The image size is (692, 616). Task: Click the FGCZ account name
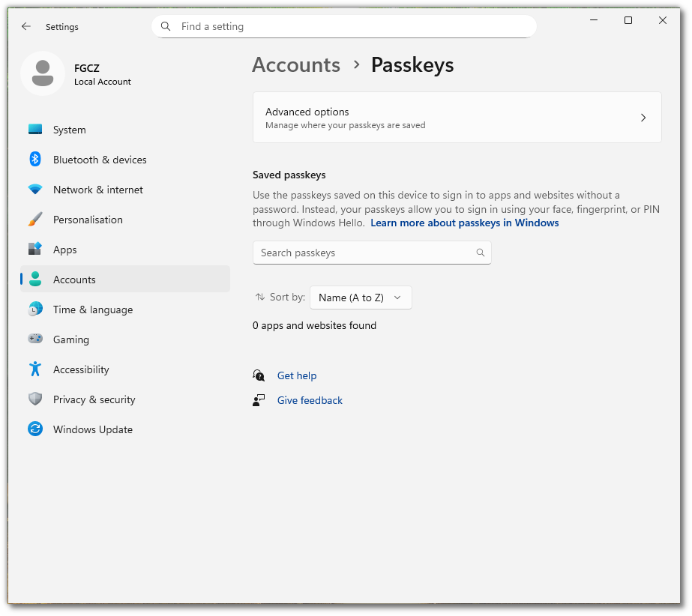[x=86, y=68]
